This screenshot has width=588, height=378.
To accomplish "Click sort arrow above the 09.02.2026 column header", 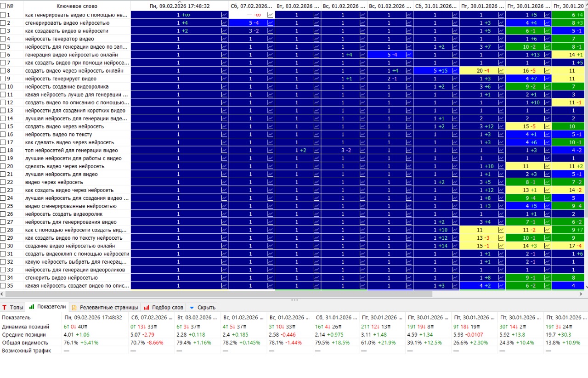I will tap(180, 1).
